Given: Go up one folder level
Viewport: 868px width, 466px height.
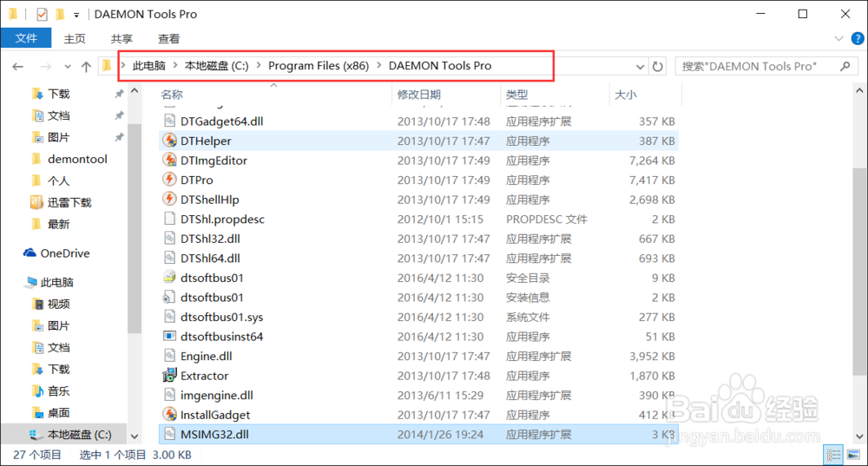Looking at the screenshot, I should click(x=86, y=67).
